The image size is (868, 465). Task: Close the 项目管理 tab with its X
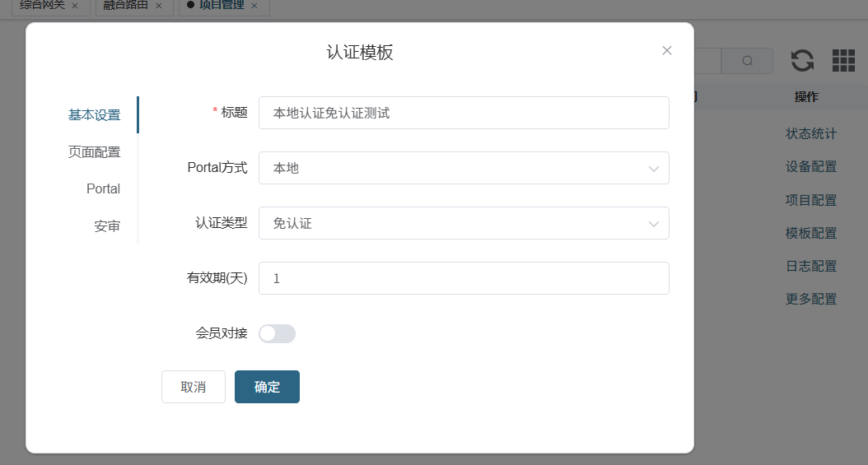tap(254, 6)
